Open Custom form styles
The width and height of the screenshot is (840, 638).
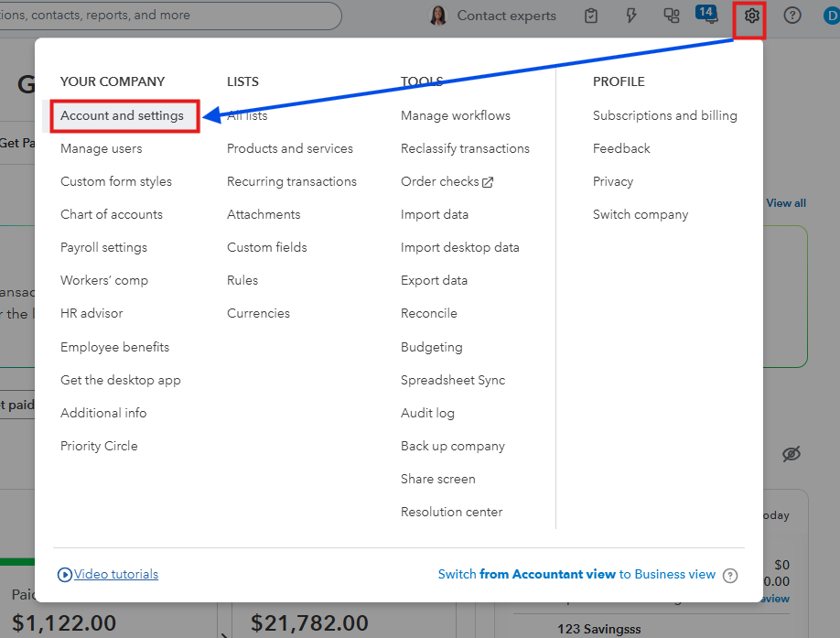coord(116,181)
